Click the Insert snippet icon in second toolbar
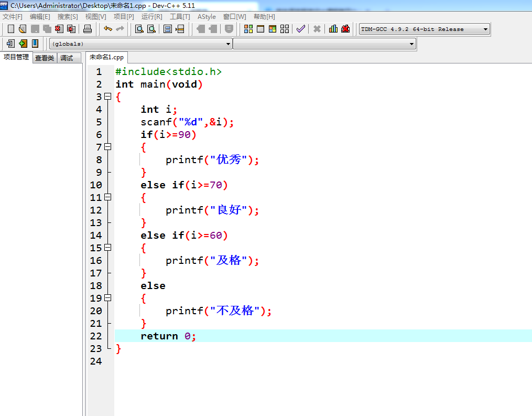 coord(10,44)
